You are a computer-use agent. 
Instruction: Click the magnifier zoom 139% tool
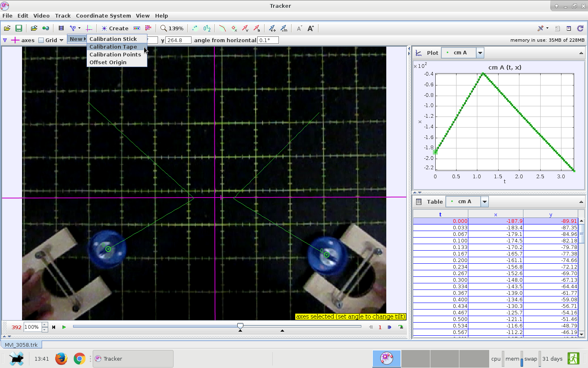[171, 28]
